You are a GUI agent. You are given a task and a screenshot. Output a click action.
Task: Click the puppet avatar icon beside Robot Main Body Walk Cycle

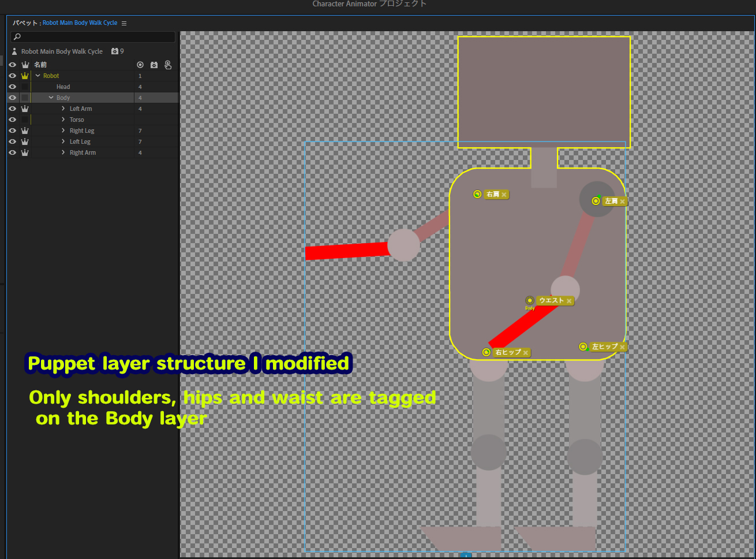pyautogui.click(x=14, y=51)
